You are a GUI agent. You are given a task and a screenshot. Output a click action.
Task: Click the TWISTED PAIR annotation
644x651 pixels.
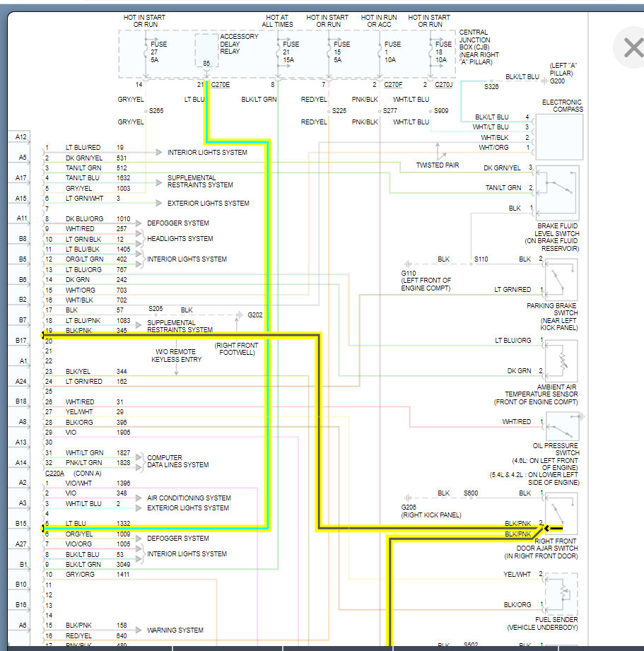click(437, 165)
